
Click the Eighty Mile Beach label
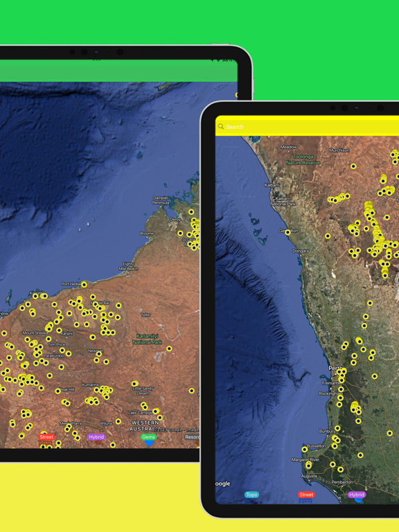pyautogui.click(x=128, y=266)
